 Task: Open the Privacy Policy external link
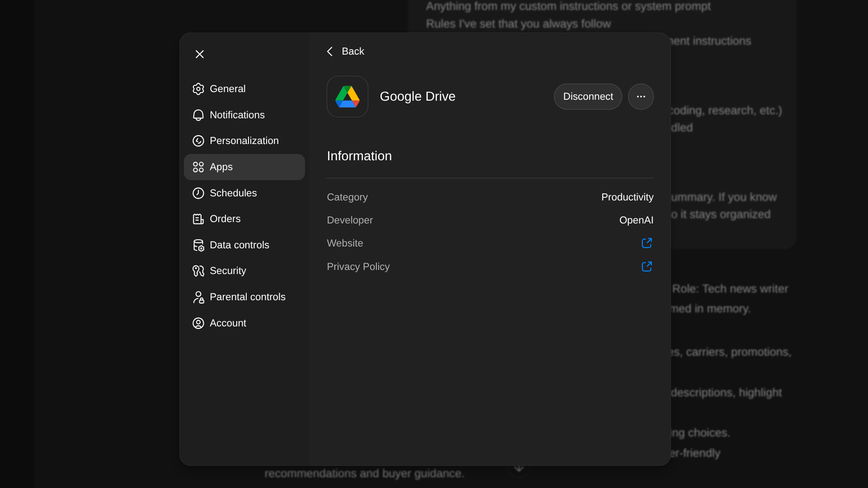click(647, 267)
